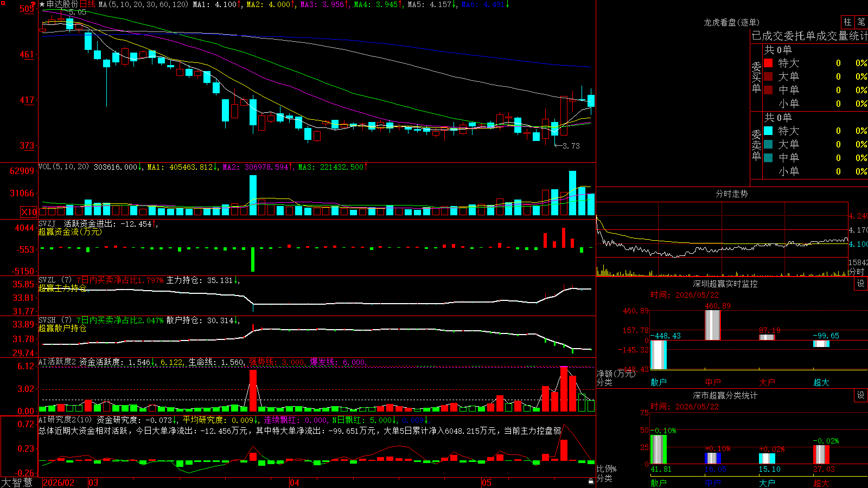Click the 深市超赢分类统计 panel title

pyautogui.click(x=725, y=395)
